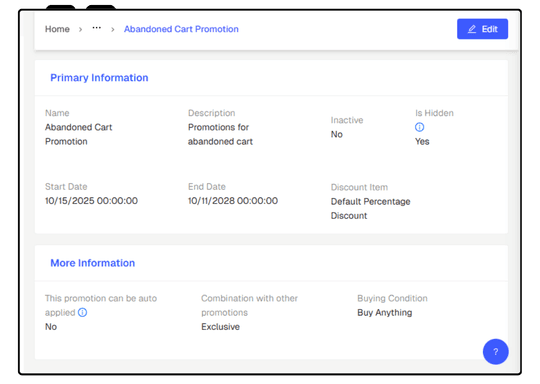The height and width of the screenshot is (384, 540).
Task: Click the Is Hidden label
Action: coord(434,113)
